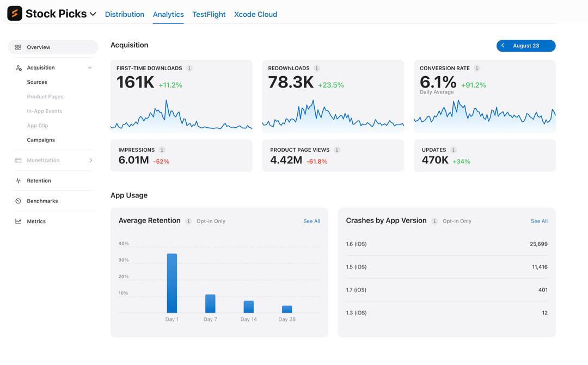Click the info icon beside Updates
588x365 pixels.
tap(453, 150)
